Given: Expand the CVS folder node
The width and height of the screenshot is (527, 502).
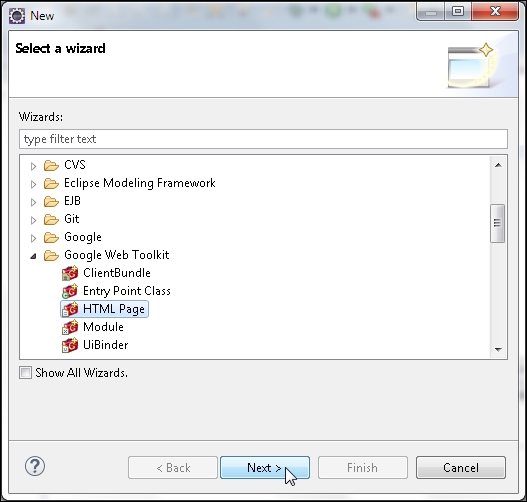Looking at the screenshot, I should coord(33,166).
